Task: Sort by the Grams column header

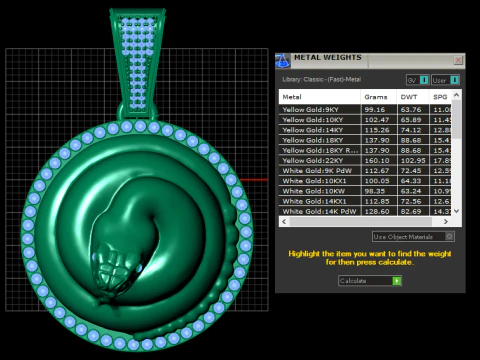Action: click(x=378, y=97)
